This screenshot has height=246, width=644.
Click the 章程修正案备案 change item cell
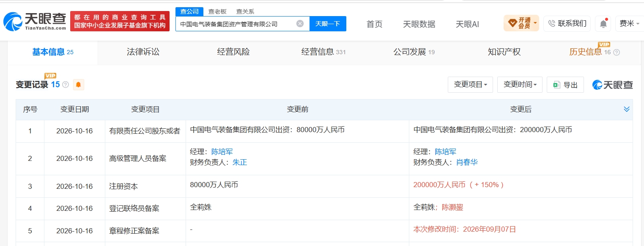click(x=145, y=231)
